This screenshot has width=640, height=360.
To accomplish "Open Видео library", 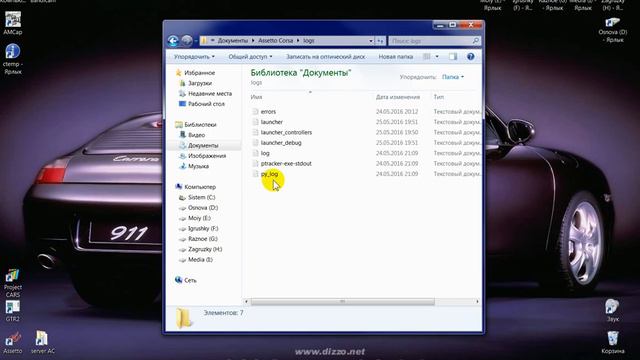I will click(196, 135).
